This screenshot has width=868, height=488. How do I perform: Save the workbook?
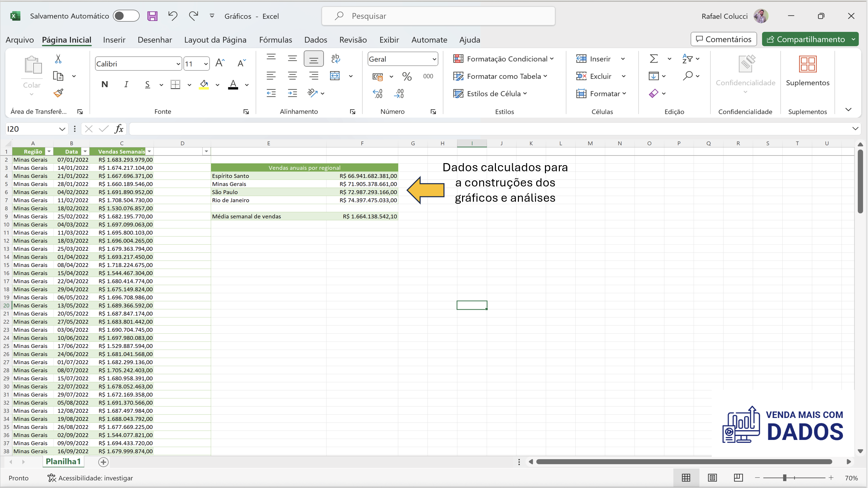pyautogui.click(x=153, y=16)
